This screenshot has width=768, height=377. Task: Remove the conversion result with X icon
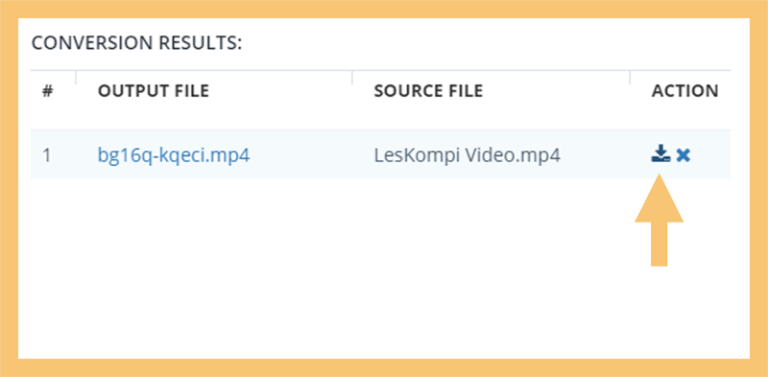tap(683, 155)
